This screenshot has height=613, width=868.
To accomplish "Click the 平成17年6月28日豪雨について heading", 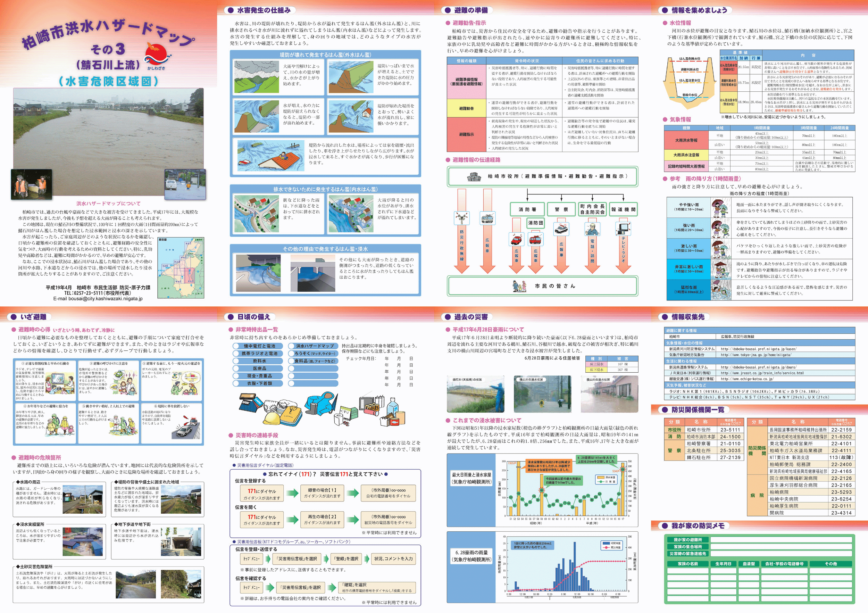I will 488,329.
